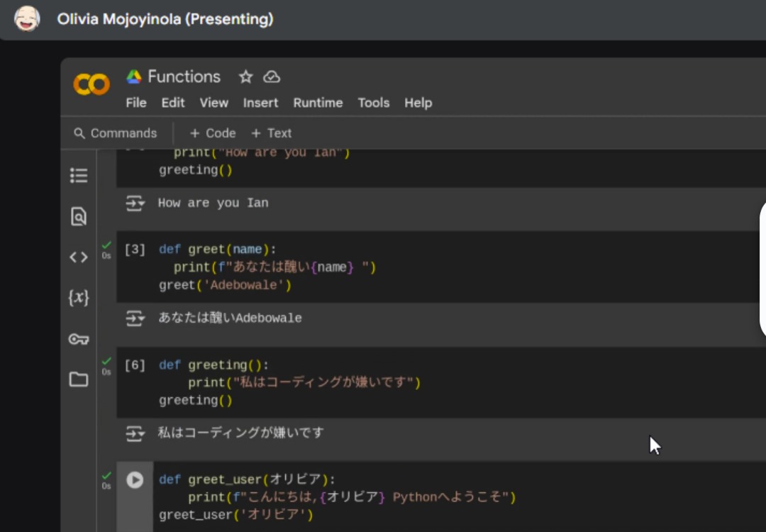Image resolution: width=766 pixels, height=532 pixels.
Task: Add a new text cell with + Text
Action: point(271,133)
